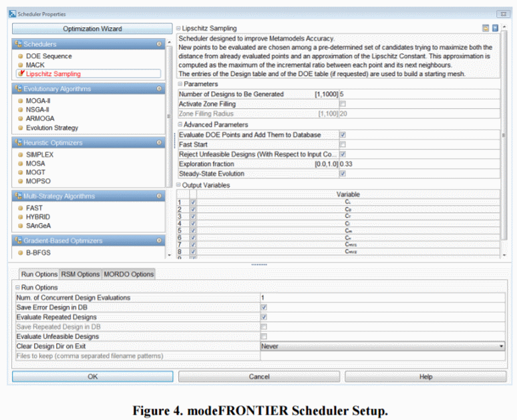Select Lipschitz Sampling in the scheduler list
517x420 pixels.
88,74
